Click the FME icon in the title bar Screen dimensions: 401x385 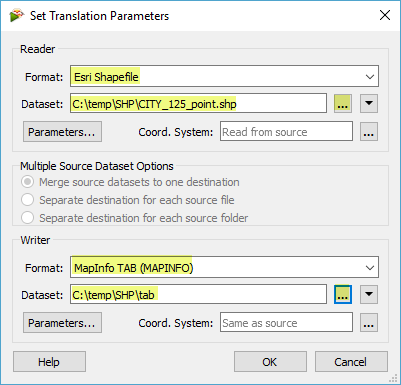coord(17,15)
